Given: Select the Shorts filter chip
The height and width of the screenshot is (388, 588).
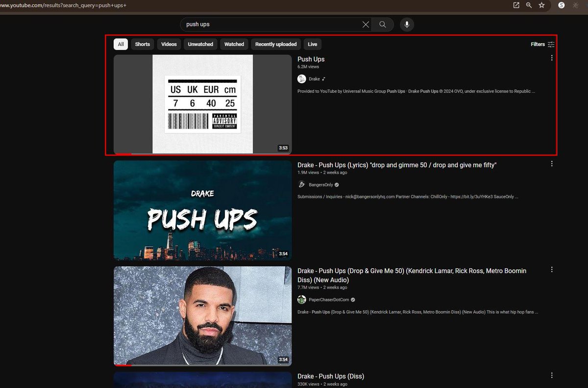Looking at the screenshot, I should 143,44.
